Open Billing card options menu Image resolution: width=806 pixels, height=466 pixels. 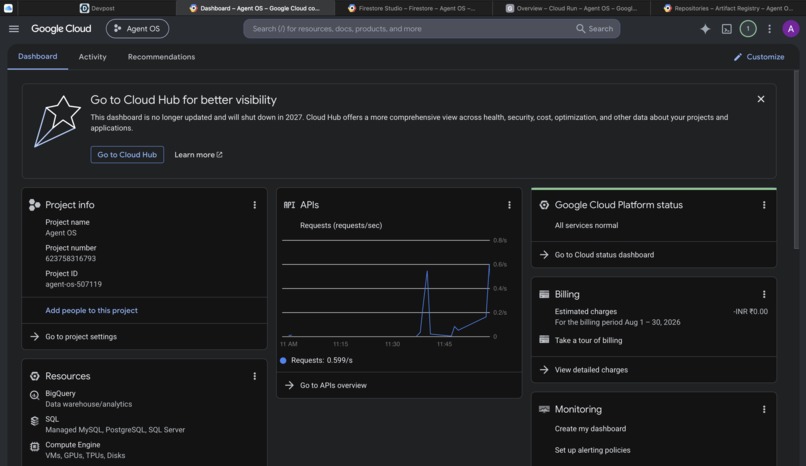coord(764,294)
